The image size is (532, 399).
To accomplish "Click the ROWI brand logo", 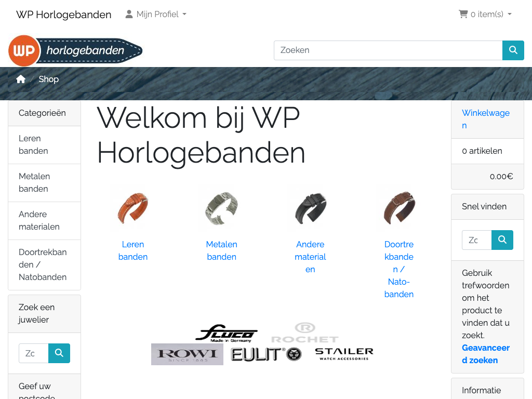I will 187,354.
